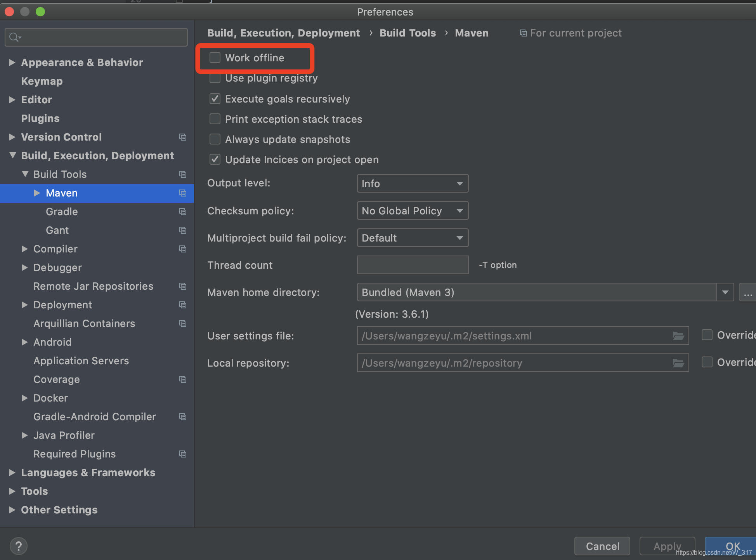Uncheck Execute goals recursively

[215, 99]
